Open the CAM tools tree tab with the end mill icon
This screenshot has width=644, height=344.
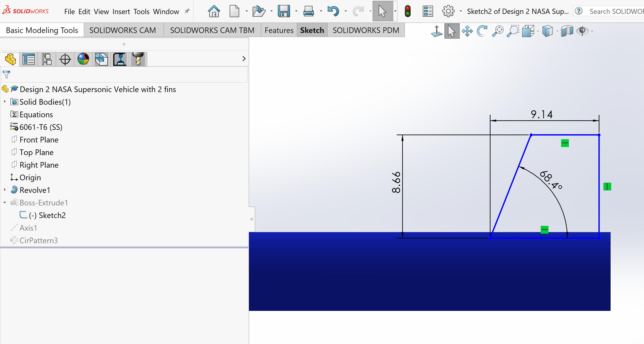pos(138,59)
